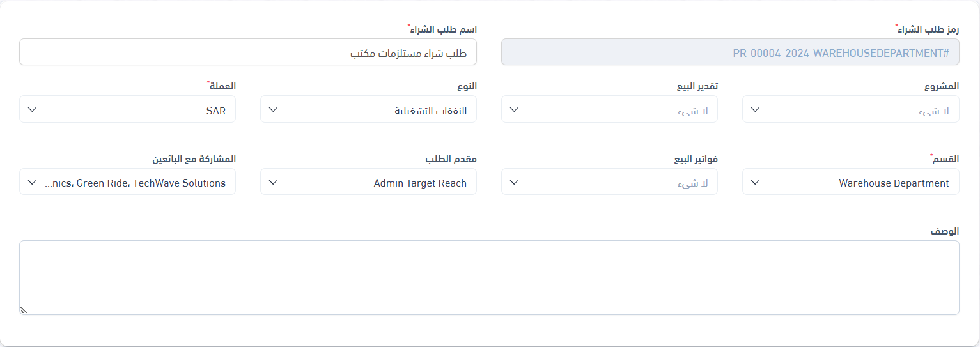Click the chevron arrow in the المشاركة مع البائعين dropdown
The height and width of the screenshot is (347, 980).
[33, 183]
